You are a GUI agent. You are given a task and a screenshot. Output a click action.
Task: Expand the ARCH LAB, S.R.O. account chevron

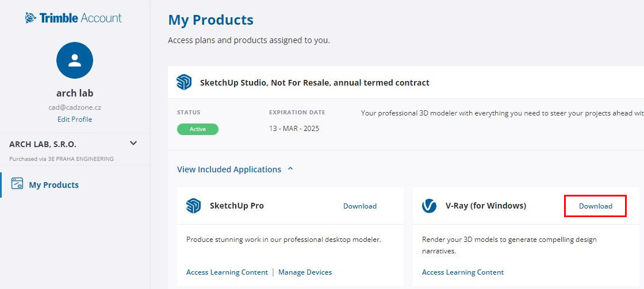[x=133, y=143]
